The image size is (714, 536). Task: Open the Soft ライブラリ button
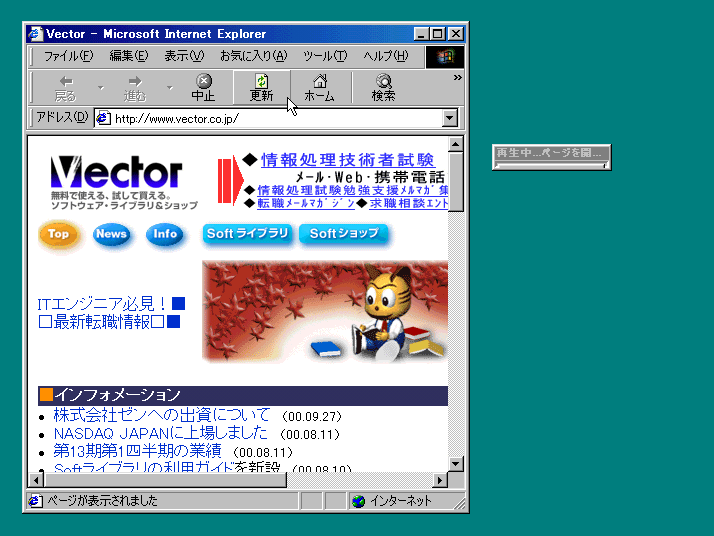(247, 234)
